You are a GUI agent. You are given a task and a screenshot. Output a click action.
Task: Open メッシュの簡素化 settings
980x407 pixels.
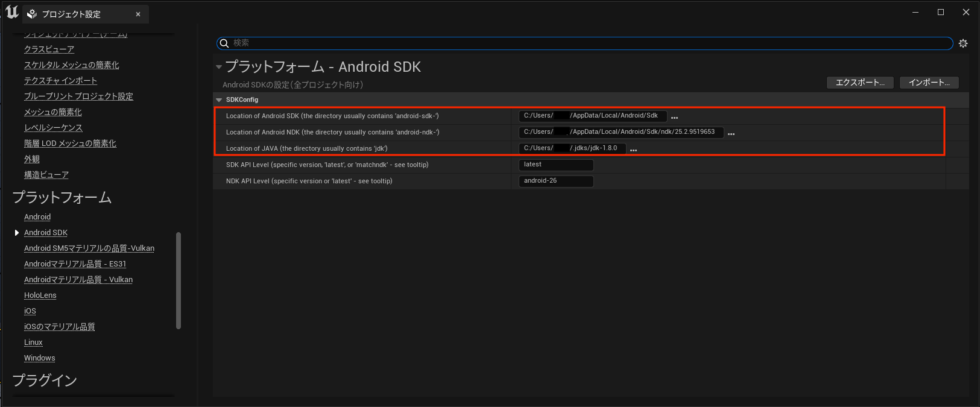click(x=53, y=112)
